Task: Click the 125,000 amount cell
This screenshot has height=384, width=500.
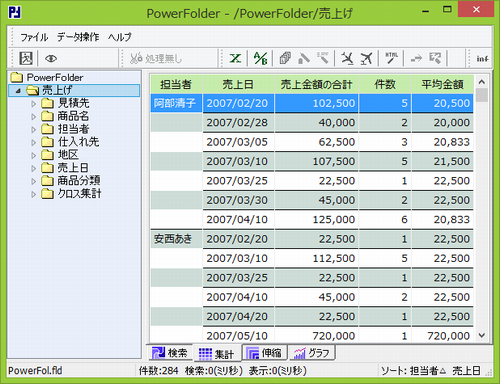Action: tap(316, 219)
